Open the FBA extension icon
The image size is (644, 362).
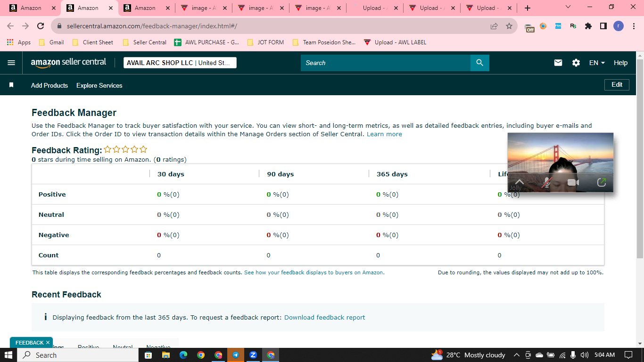(558, 26)
